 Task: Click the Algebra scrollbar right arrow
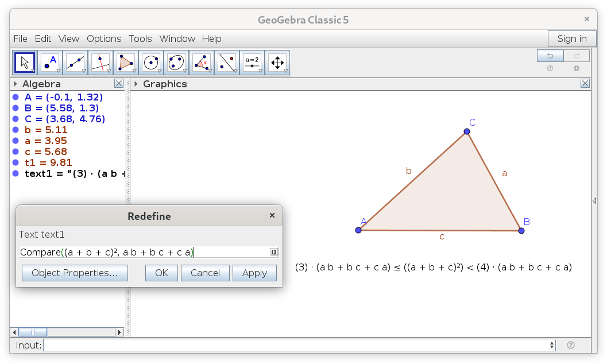[119, 332]
